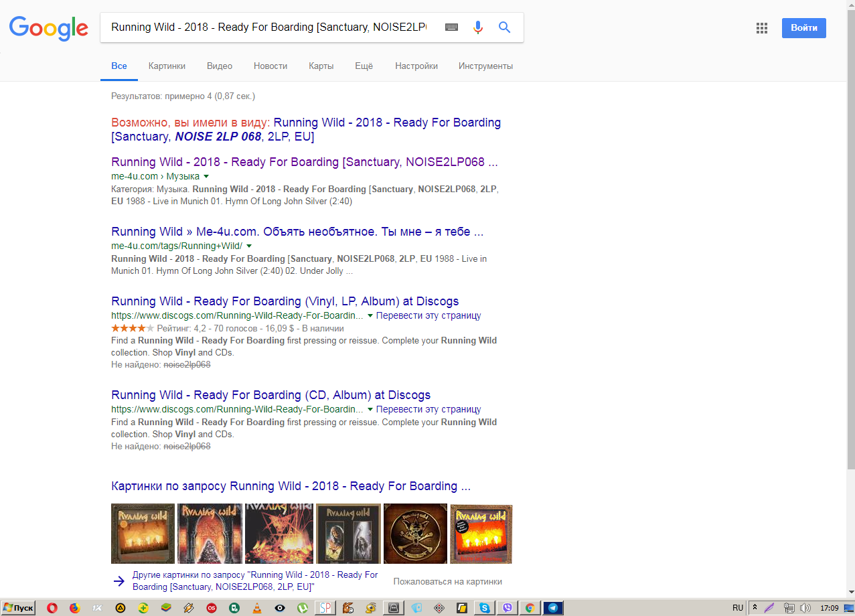Open the first Running Wild album thumbnail

click(143, 534)
